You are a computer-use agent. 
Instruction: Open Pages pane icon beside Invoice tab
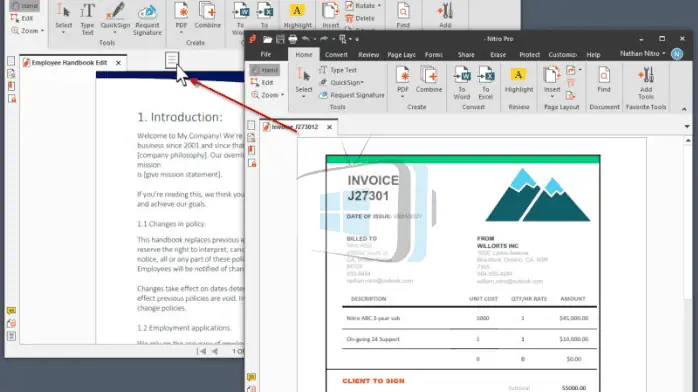pos(251,125)
